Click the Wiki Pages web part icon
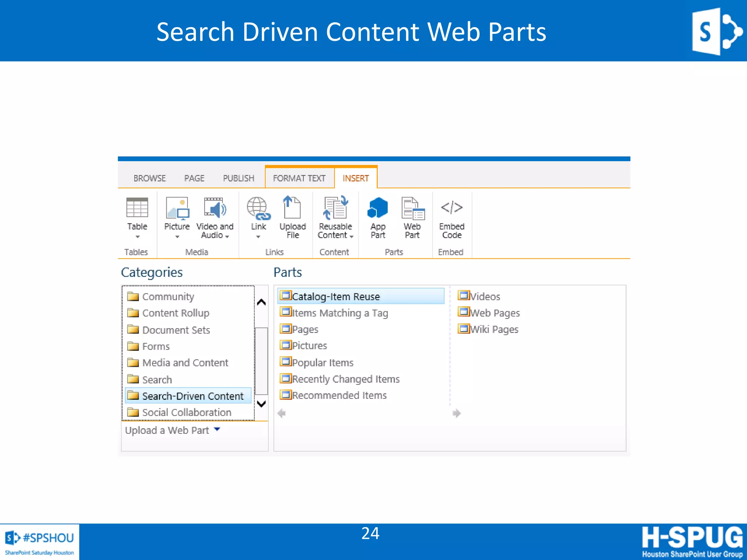 464,328
